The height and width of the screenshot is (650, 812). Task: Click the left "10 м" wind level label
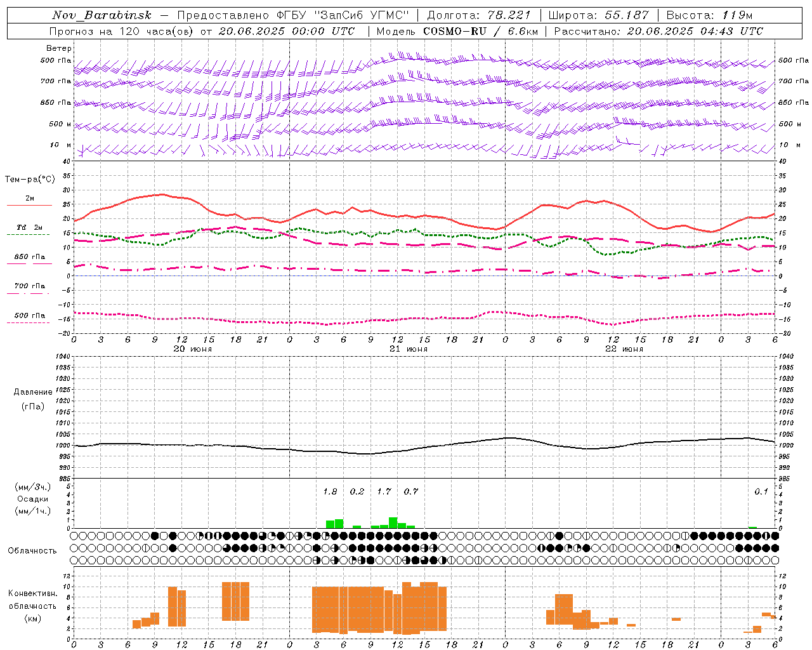(x=61, y=145)
